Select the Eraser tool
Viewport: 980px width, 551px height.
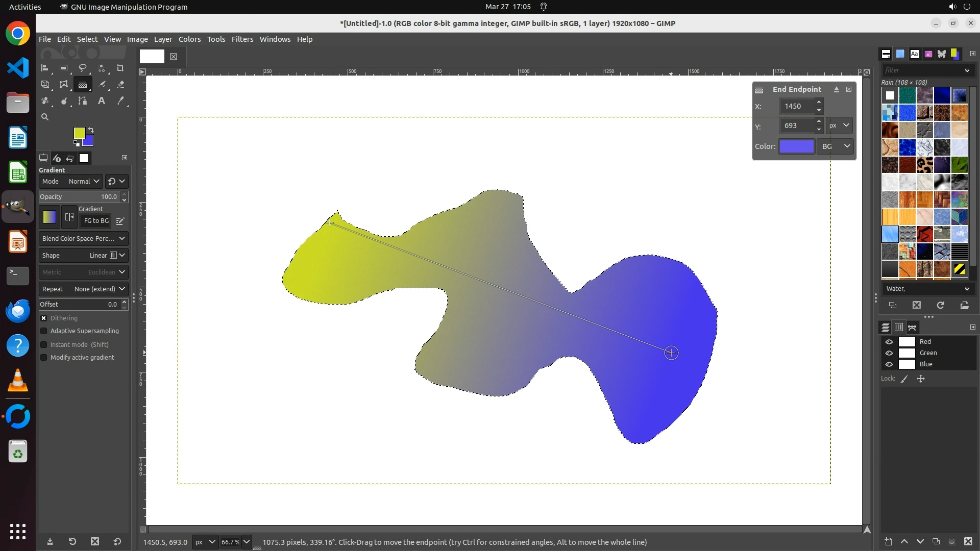point(120,85)
